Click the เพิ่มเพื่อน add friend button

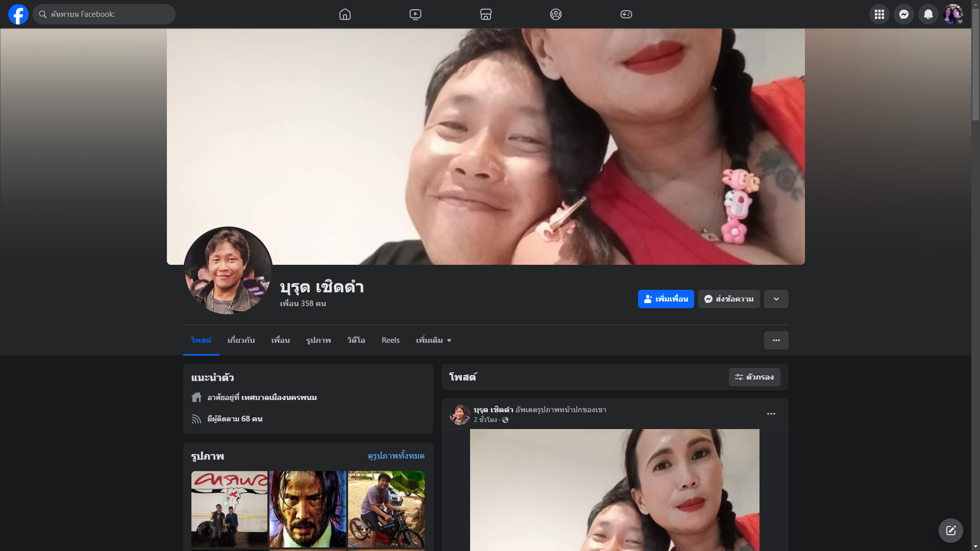pyautogui.click(x=666, y=299)
